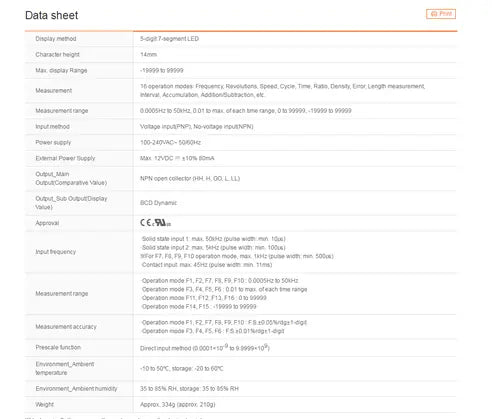The width and height of the screenshot is (500, 419).
Task: Click the UL approval mark icon
Action: click(x=162, y=223)
